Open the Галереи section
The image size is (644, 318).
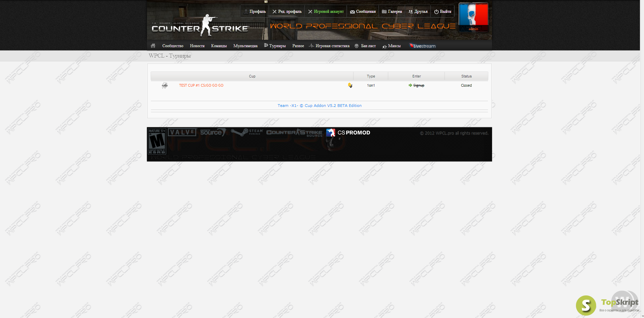point(392,11)
